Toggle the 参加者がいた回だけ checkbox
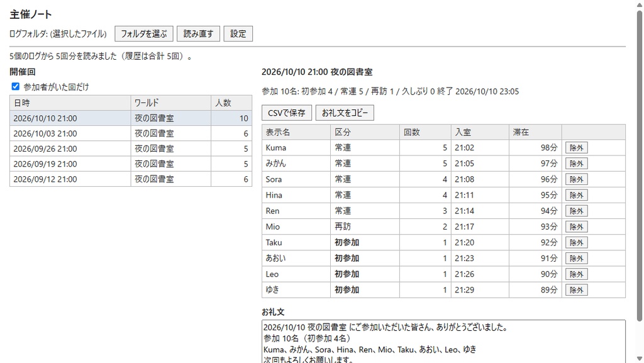The image size is (644, 363). click(x=16, y=87)
